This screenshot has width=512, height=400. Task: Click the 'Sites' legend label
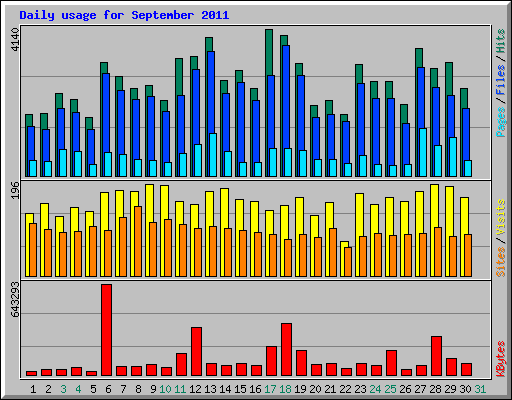point(500,262)
